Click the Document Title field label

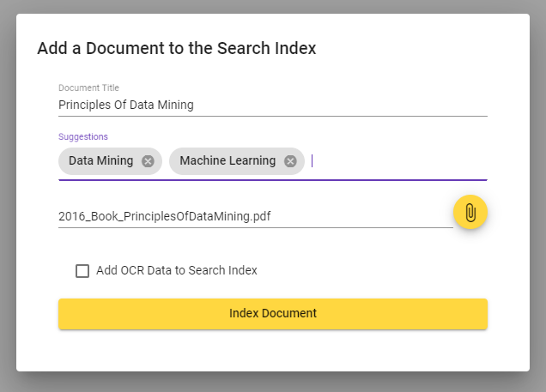click(x=88, y=87)
